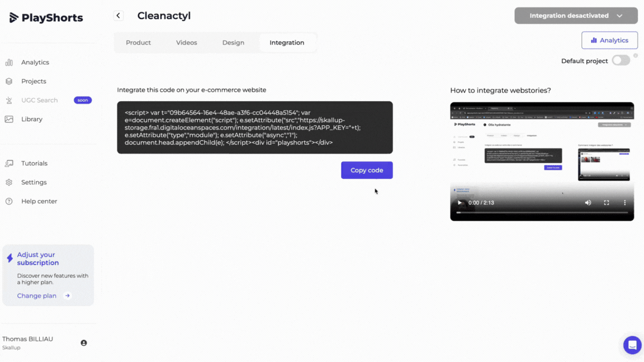
Task: Click the PlayShorts logo
Action: click(x=46, y=18)
